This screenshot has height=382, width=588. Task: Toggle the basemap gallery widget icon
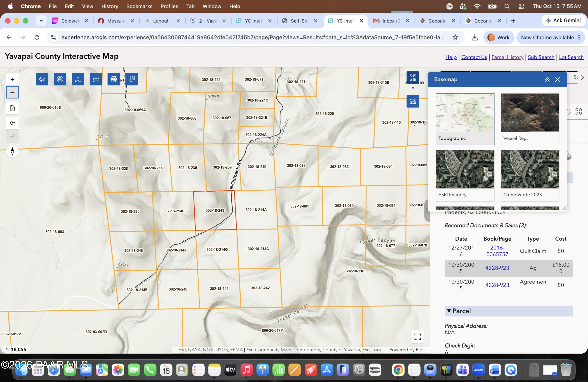pos(413,78)
